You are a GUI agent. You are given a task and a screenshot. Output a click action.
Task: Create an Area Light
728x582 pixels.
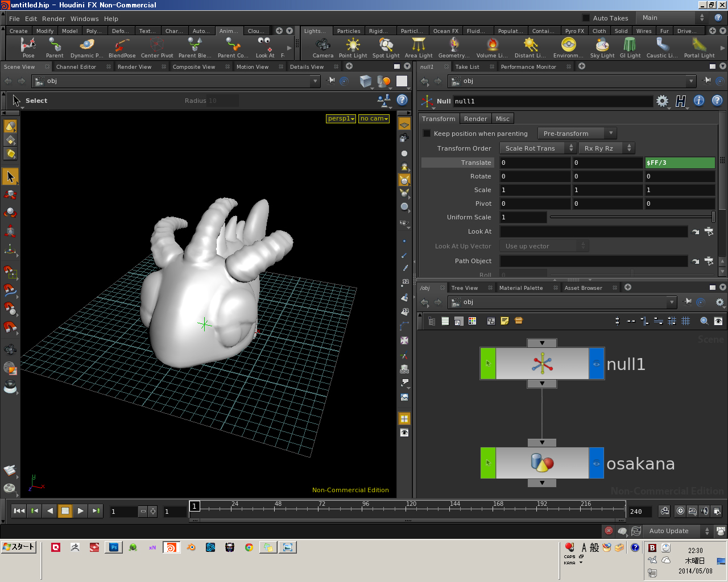(419, 48)
